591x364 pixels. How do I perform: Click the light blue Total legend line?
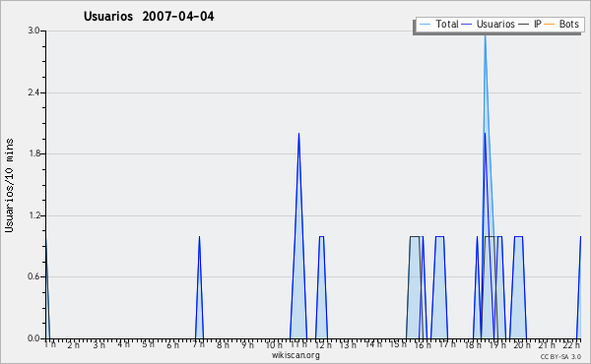click(425, 25)
